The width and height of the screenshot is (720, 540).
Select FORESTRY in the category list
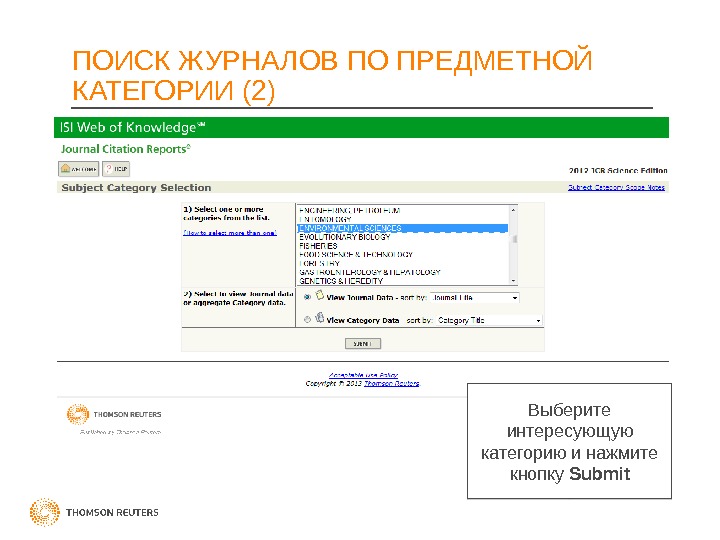[403, 264]
